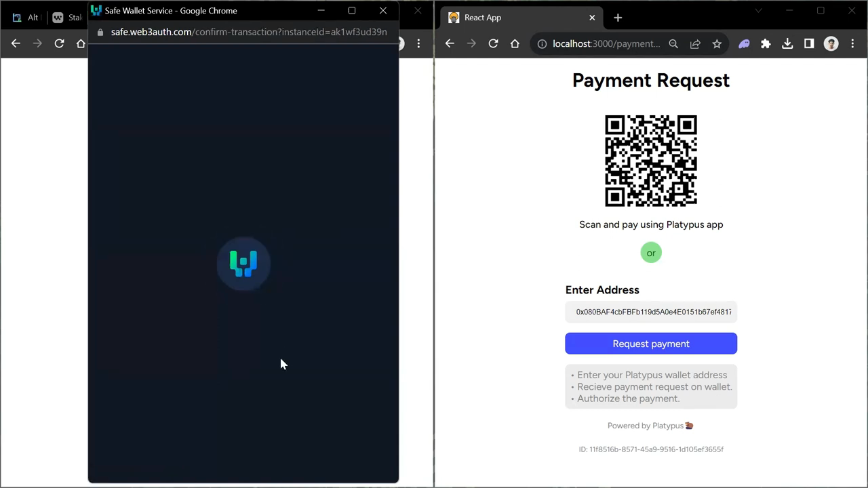Click 'Scan and pay using Platypus app' text

[x=651, y=224]
